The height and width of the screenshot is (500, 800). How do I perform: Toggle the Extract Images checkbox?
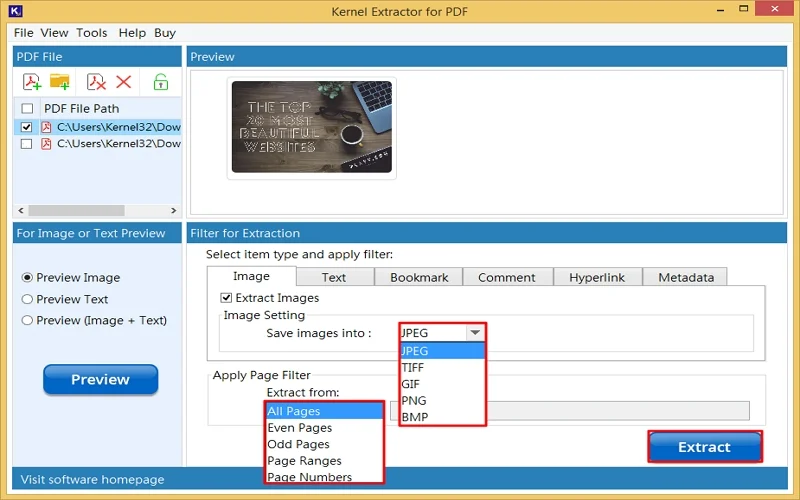(x=226, y=297)
